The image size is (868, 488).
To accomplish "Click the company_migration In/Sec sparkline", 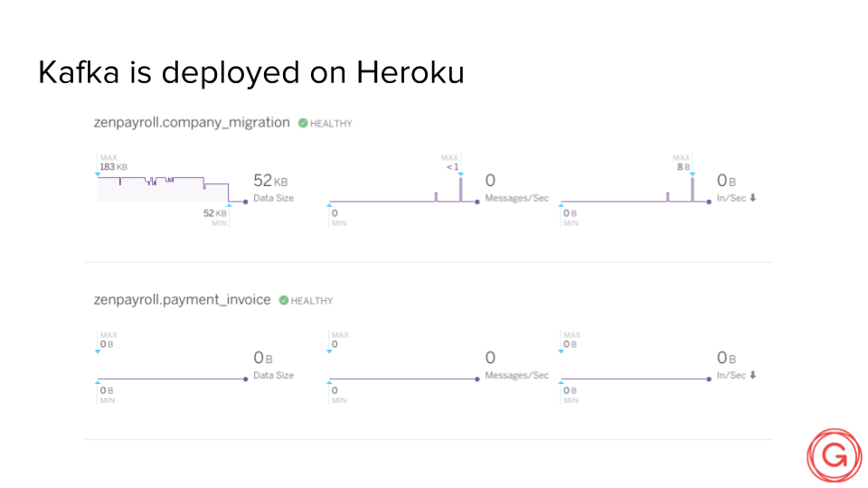I will point(636,190).
